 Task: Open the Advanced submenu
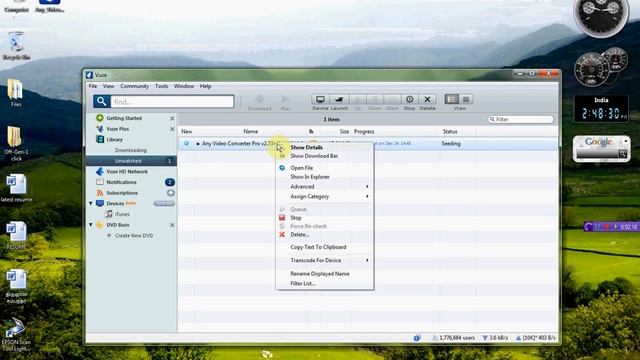tap(325, 187)
